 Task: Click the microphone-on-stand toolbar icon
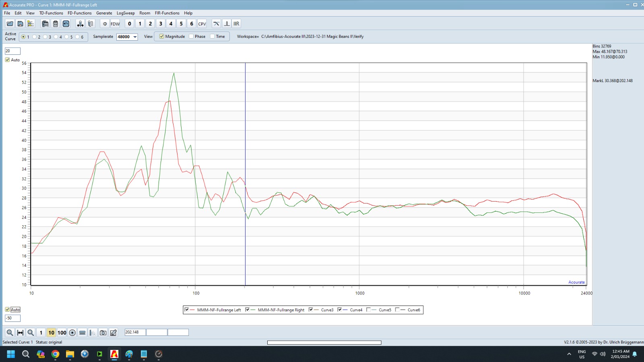point(80,24)
